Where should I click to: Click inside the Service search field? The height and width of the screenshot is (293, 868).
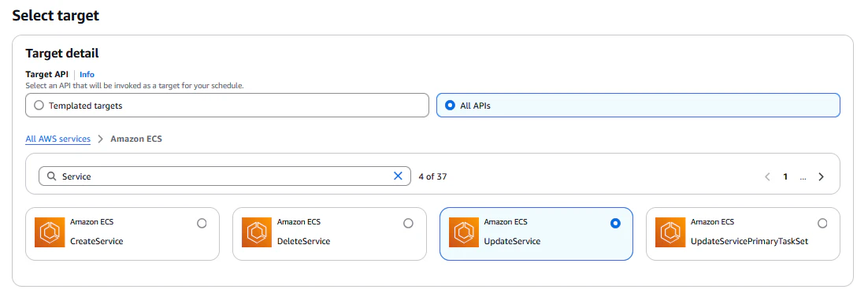pos(224,176)
